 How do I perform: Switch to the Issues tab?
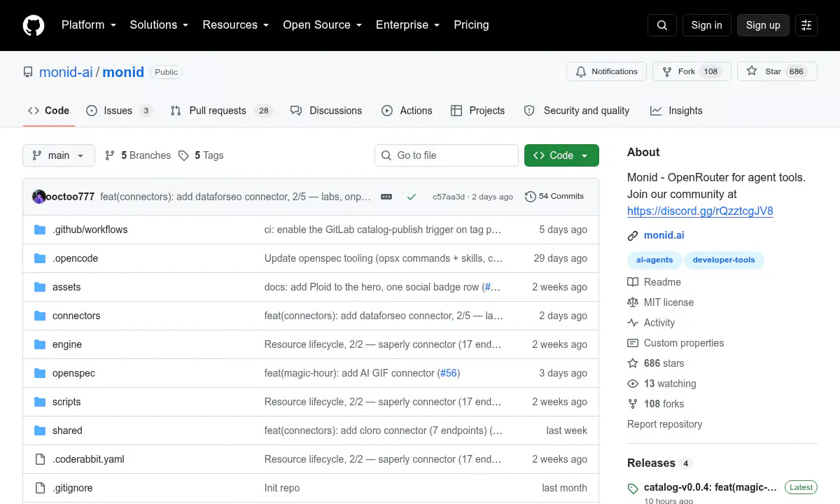(x=119, y=111)
